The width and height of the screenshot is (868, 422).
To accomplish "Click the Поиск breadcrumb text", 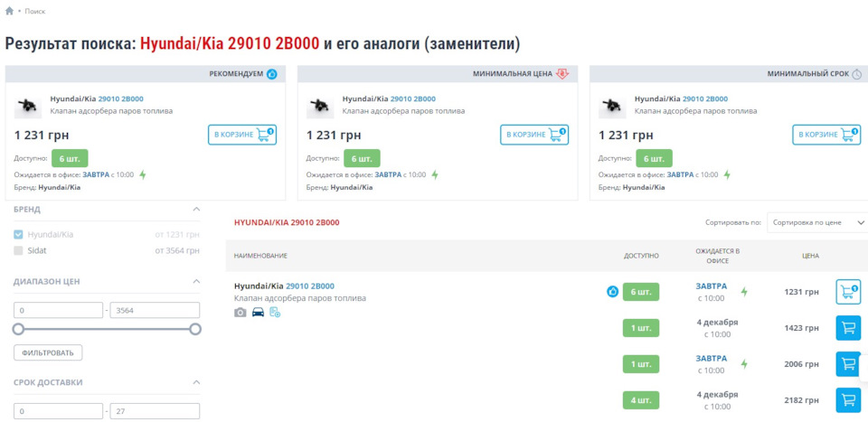I will point(35,11).
